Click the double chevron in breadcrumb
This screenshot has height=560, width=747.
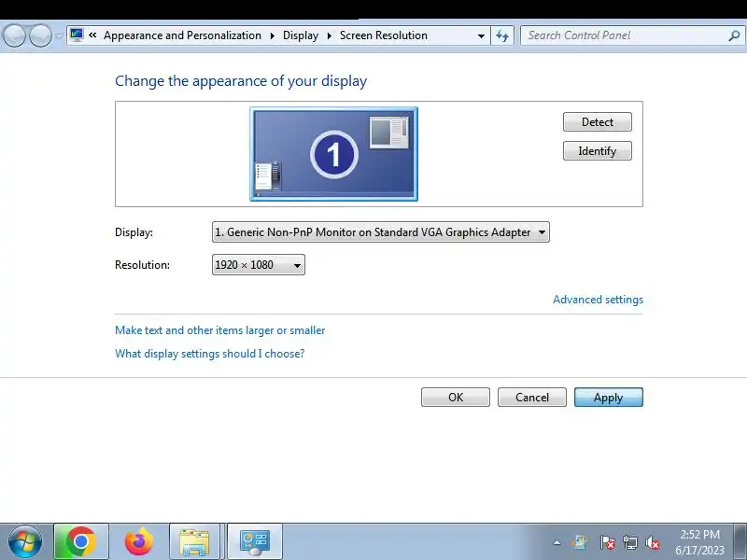tap(92, 35)
